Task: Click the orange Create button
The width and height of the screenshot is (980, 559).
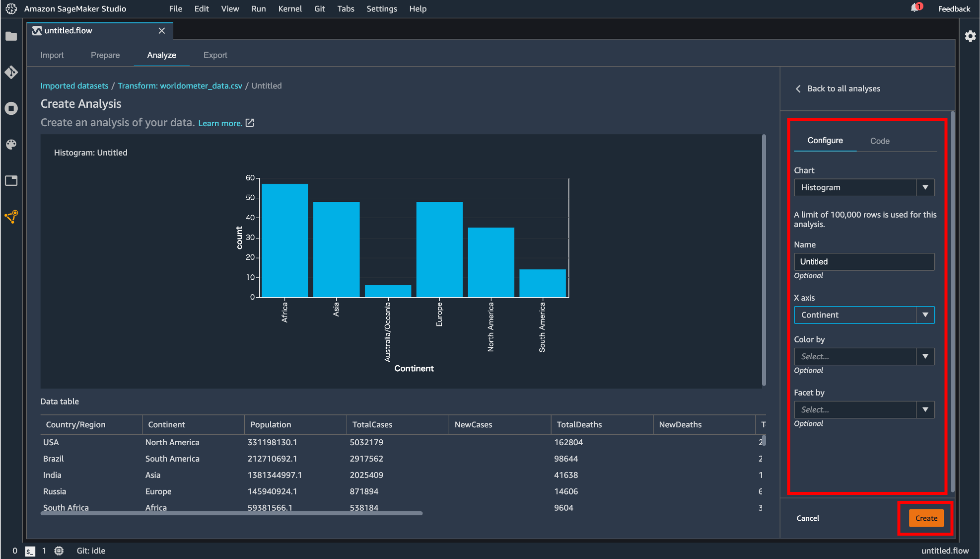Action: pos(926,518)
